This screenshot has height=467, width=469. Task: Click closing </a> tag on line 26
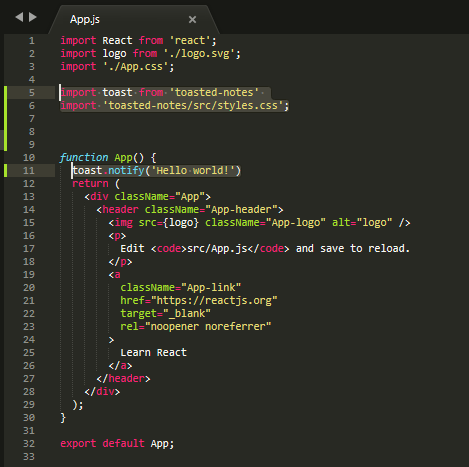120,366
